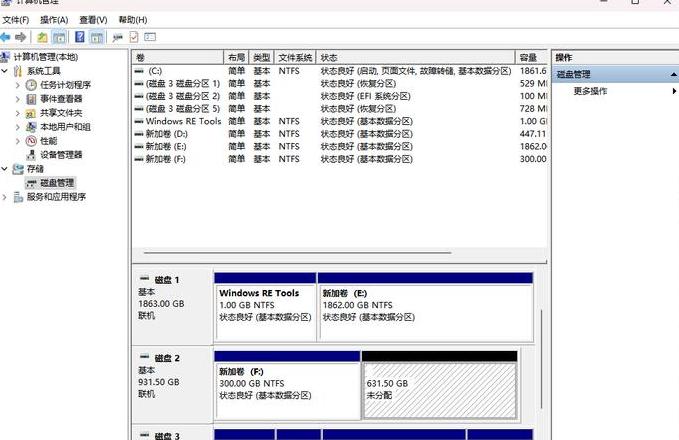Sort by the 容量 column header
Viewport: 679px width, 440px height.
[x=531, y=58]
